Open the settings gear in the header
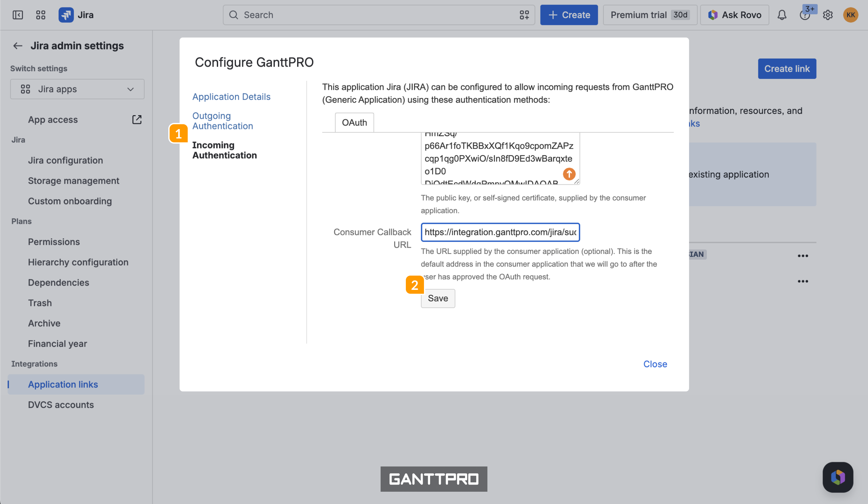The width and height of the screenshot is (868, 504). [828, 15]
